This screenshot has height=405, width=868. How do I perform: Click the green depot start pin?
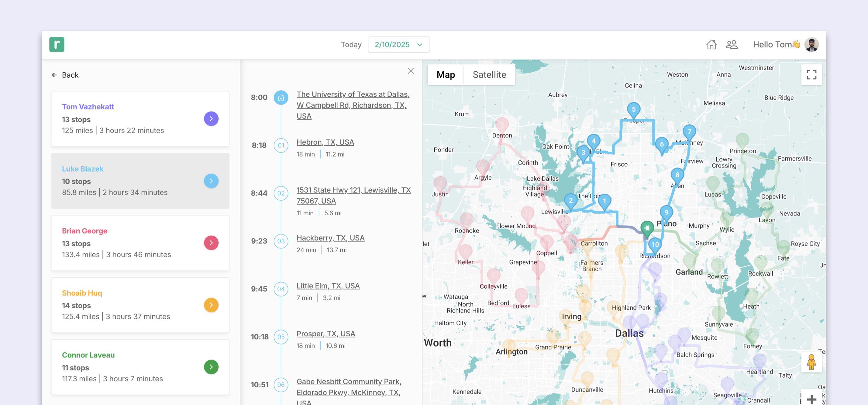647,229
